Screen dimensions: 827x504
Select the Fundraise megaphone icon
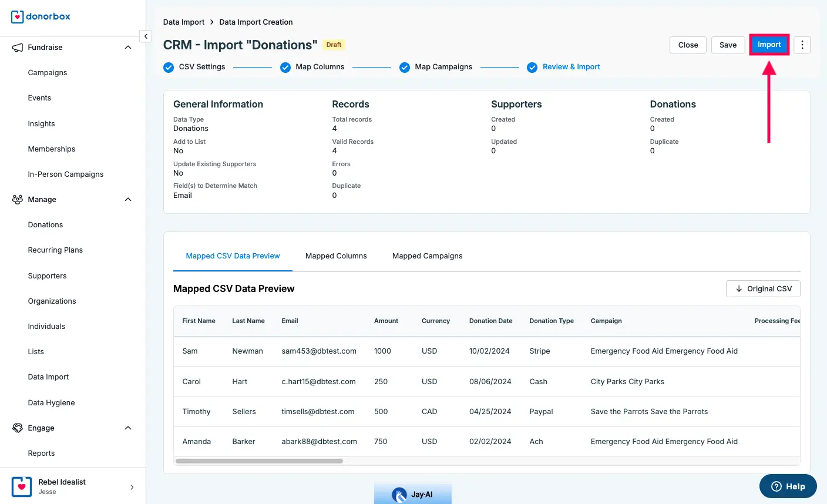tap(17, 47)
